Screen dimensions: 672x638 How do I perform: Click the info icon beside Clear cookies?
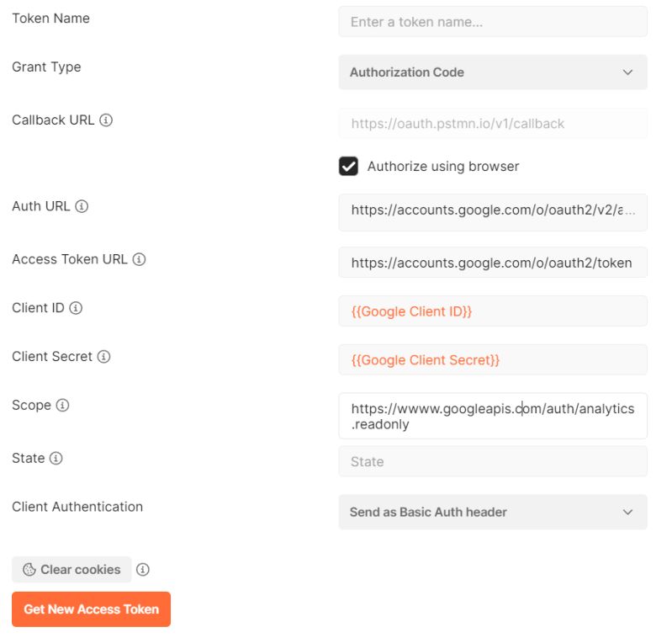pyautogui.click(x=142, y=569)
